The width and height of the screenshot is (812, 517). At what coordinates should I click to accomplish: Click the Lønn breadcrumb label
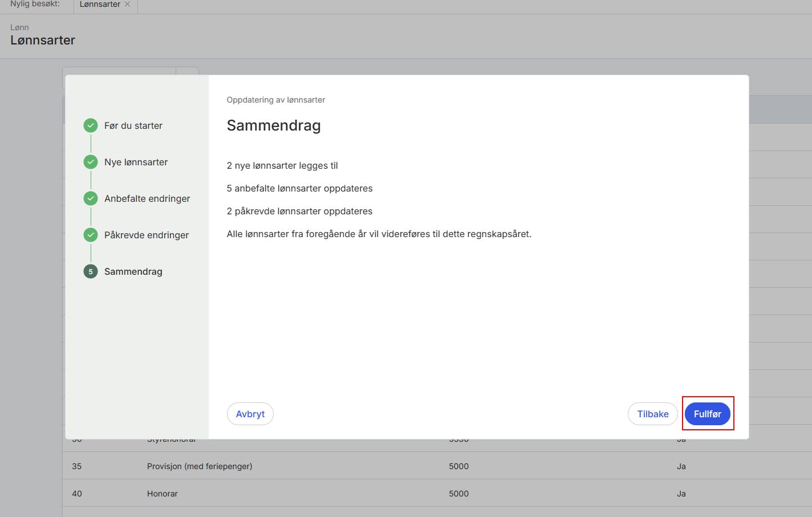(x=19, y=27)
